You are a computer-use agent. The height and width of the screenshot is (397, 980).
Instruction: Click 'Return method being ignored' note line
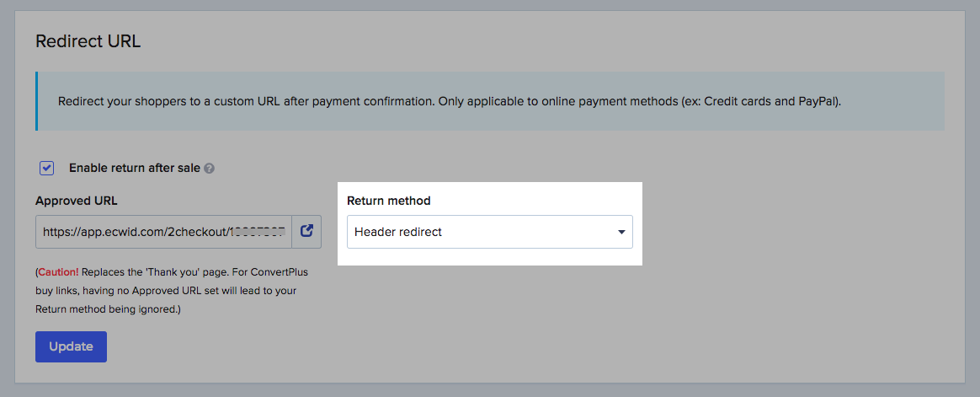pyautogui.click(x=108, y=309)
